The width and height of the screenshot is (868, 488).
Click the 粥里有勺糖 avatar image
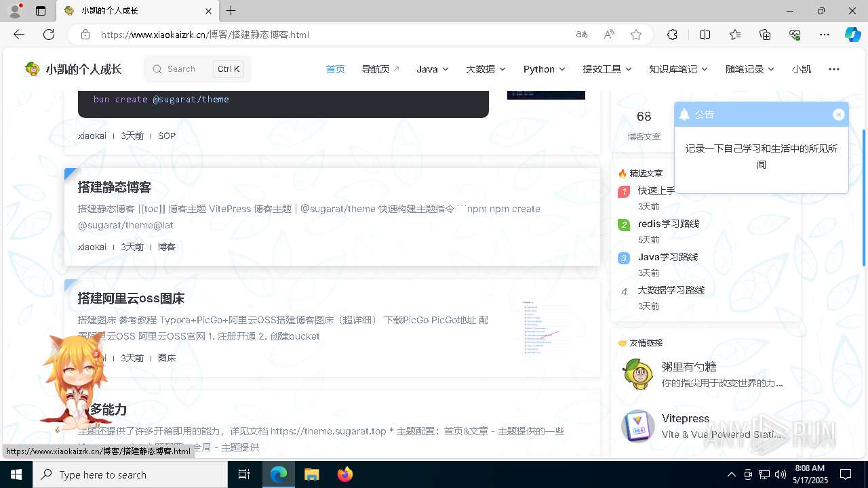638,374
